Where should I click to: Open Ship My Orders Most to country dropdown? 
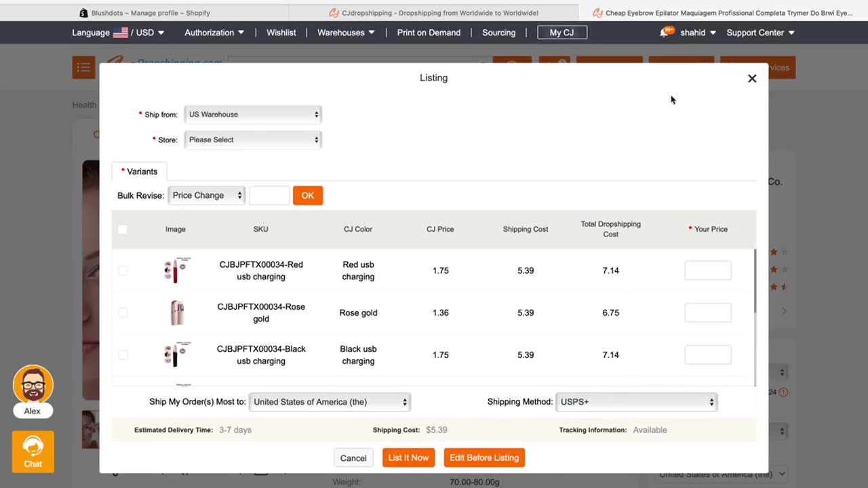coord(330,402)
